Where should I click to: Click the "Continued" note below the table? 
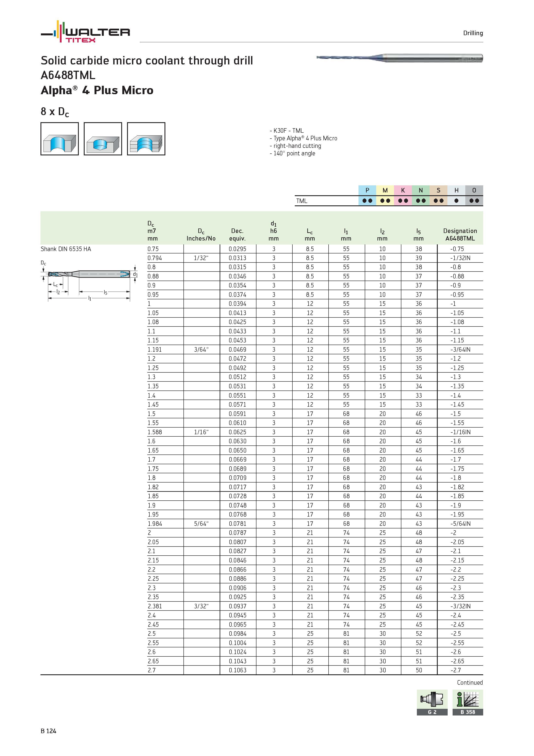coord(470,683)
